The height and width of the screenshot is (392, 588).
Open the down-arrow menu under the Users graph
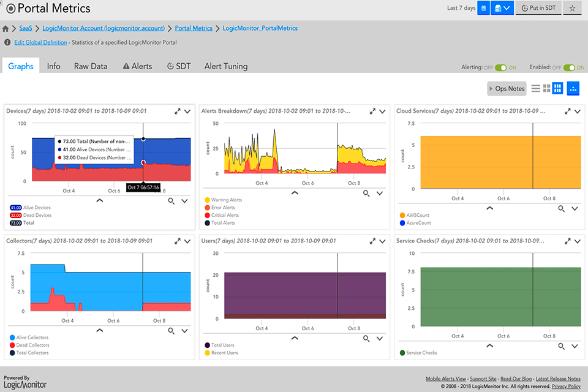tap(380, 339)
